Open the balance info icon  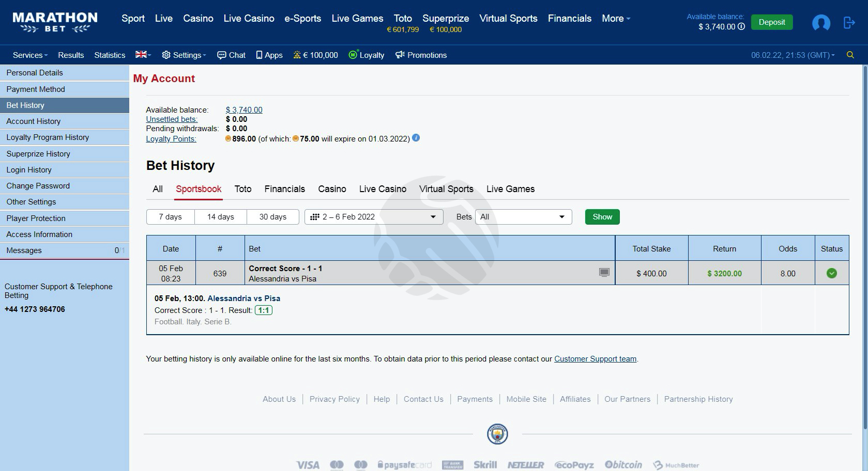[741, 26]
